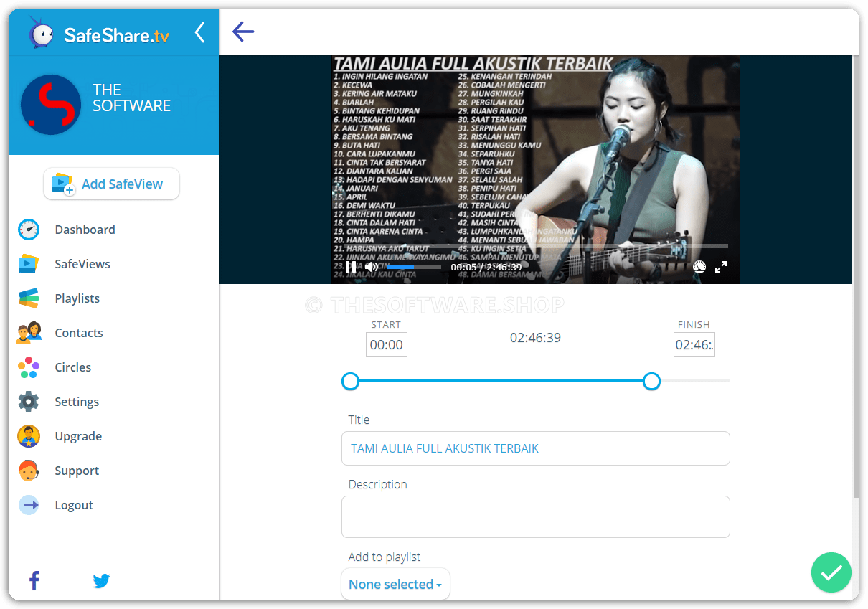Expand the Add to playlist dropdown
Screen dimensions: 868x609
(395, 585)
